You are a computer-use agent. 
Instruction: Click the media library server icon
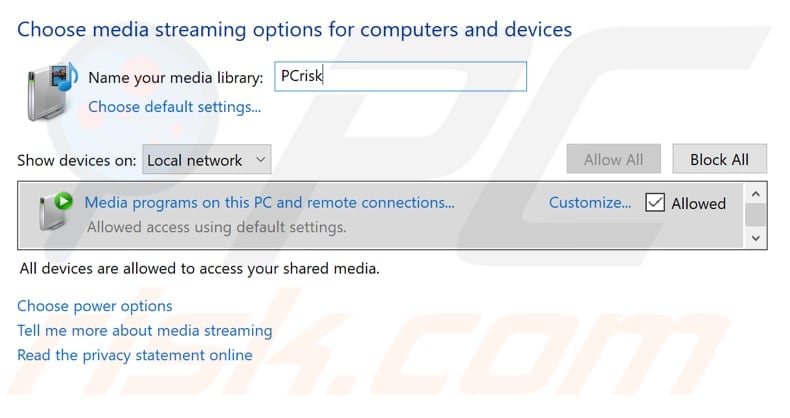[51, 92]
